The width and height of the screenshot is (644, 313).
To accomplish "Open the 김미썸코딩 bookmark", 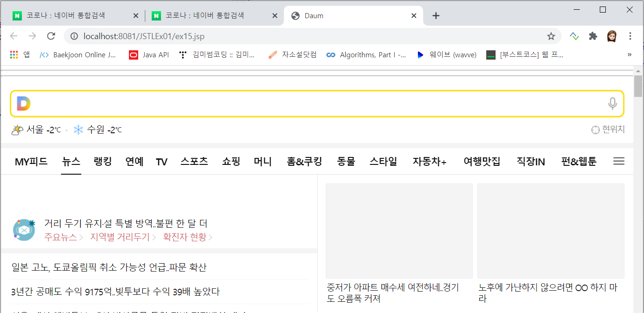I will pyautogui.click(x=217, y=55).
